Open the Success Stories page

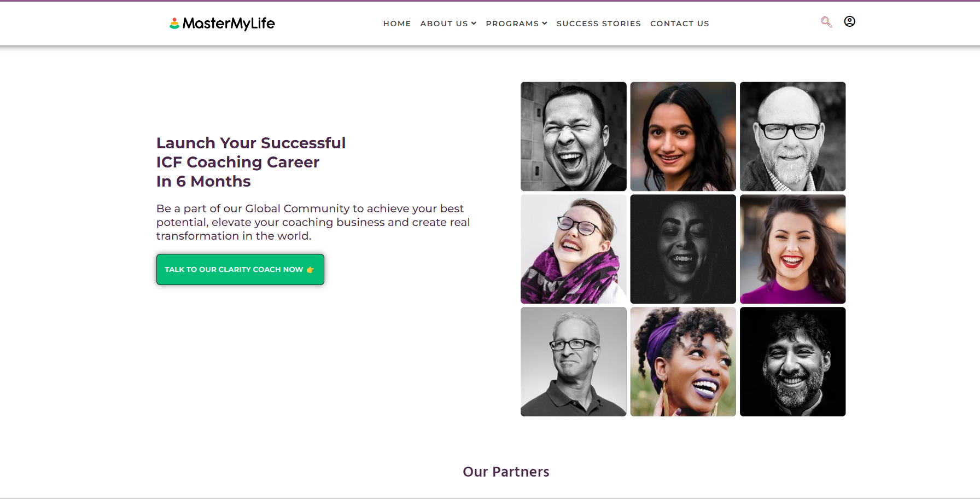pyautogui.click(x=598, y=24)
